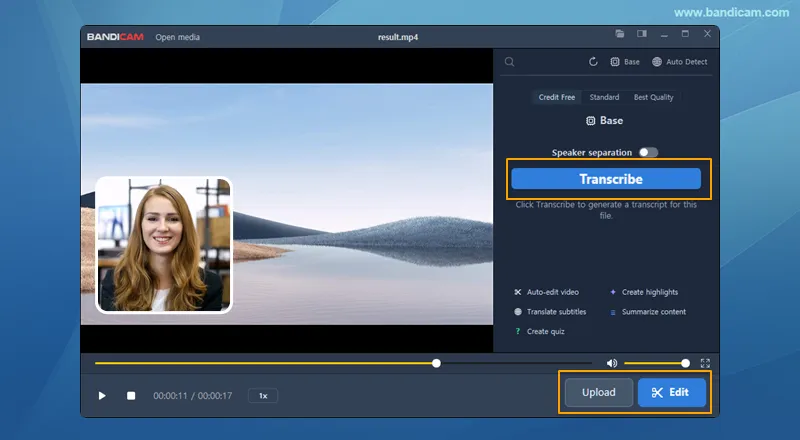800x440 pixels.
Task: Close the Bandicam window
Action: (x=707, y=34)
